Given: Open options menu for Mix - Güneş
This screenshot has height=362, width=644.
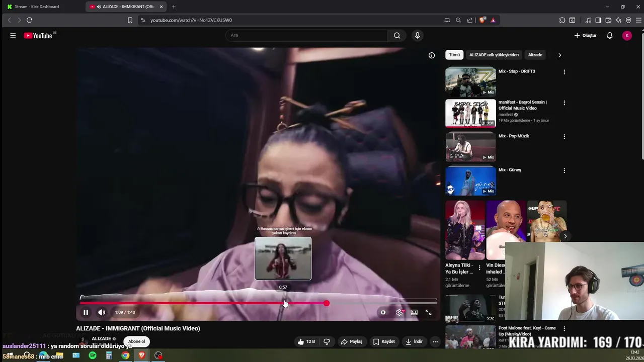Looking at the screenshot, I should pos(564,170).
